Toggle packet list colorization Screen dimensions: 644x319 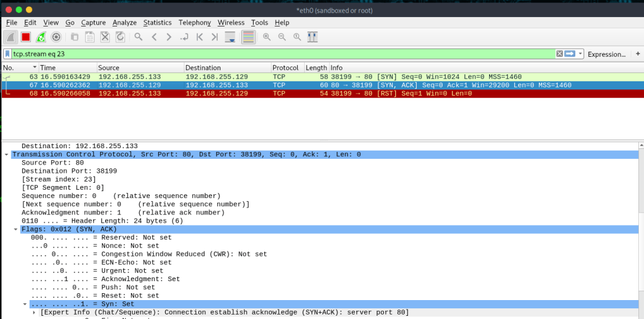pos(248,37)
